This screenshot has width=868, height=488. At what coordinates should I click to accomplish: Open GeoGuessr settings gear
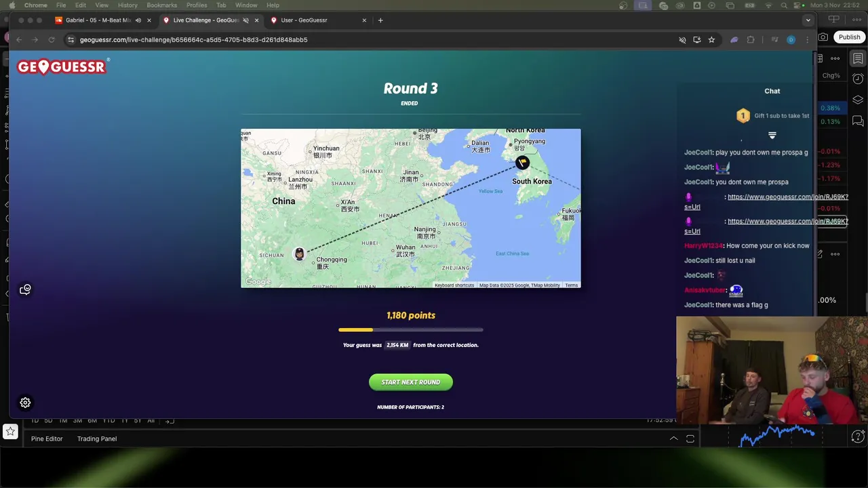25,403
